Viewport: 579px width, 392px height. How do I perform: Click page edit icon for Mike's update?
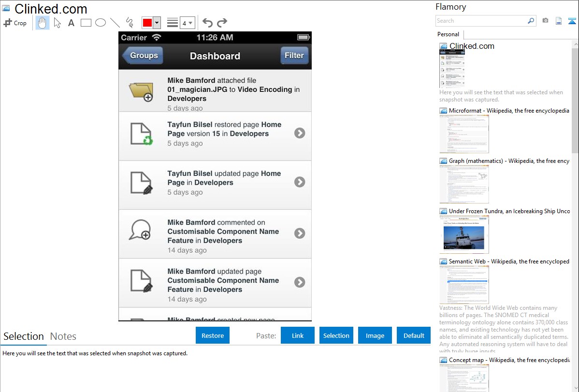(x=142, y=281)
